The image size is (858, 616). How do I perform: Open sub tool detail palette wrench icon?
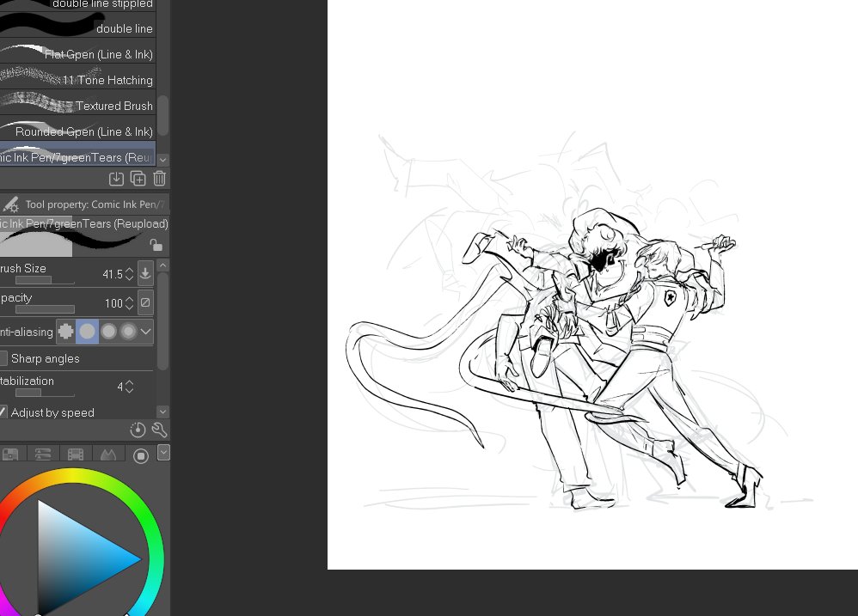tap(159, 430)
